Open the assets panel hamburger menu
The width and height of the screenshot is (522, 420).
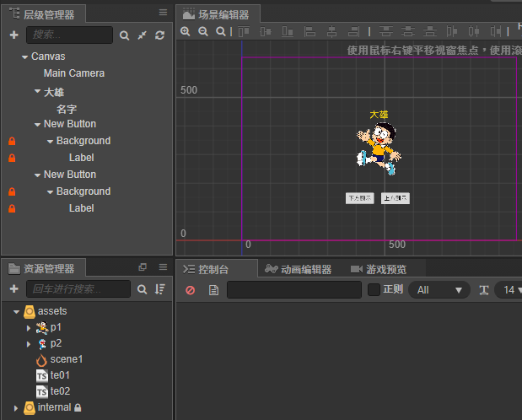point(163,267)
